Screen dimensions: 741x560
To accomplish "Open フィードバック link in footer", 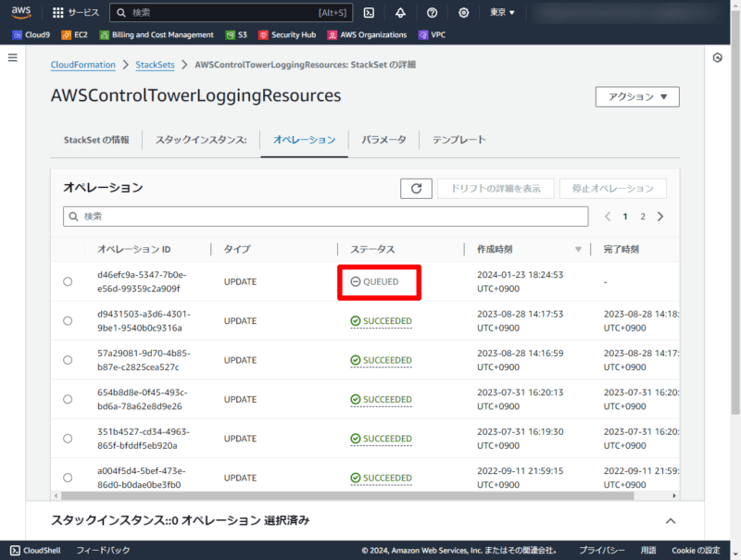I will click(103, 551).
